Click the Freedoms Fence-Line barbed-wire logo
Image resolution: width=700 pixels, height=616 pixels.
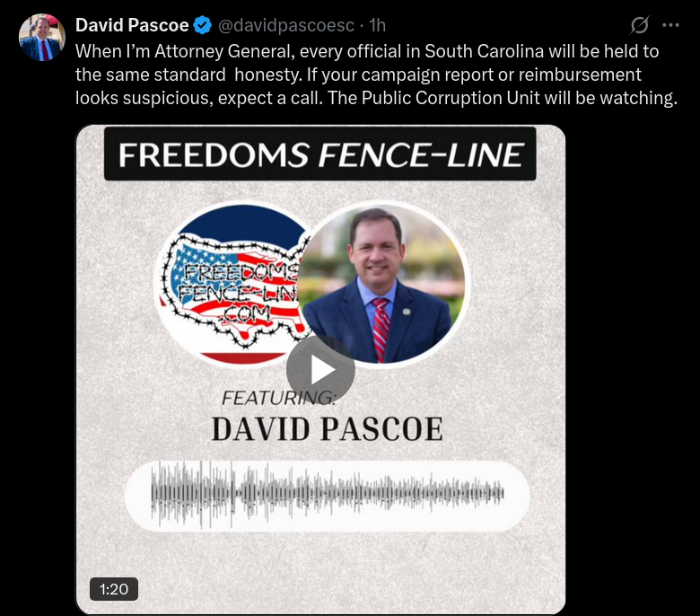[236, 284]
